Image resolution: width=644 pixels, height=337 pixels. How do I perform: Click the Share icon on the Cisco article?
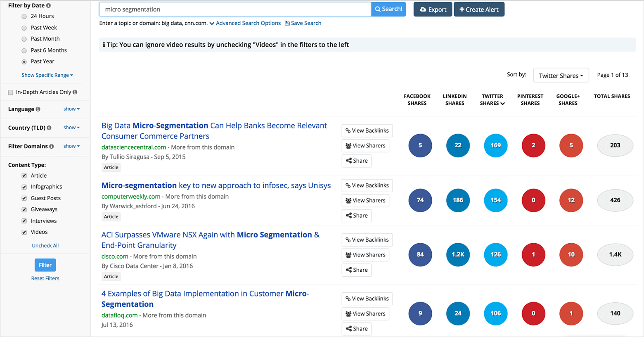click(349, 270)
